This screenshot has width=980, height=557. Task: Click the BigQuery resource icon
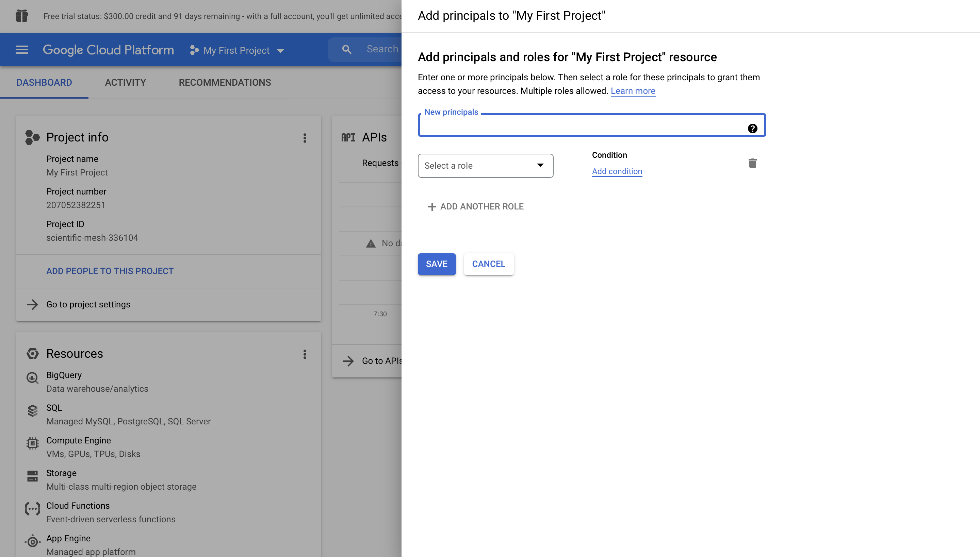[x=33, y=378]
